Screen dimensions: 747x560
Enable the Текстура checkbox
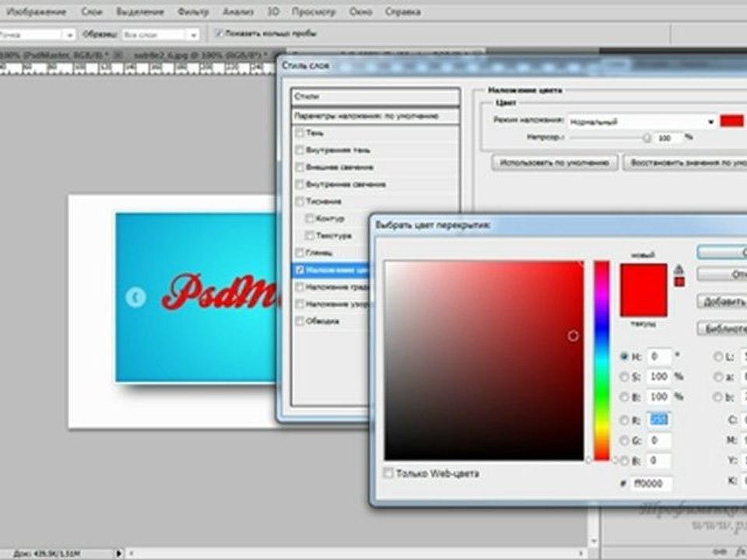[310, 236]
